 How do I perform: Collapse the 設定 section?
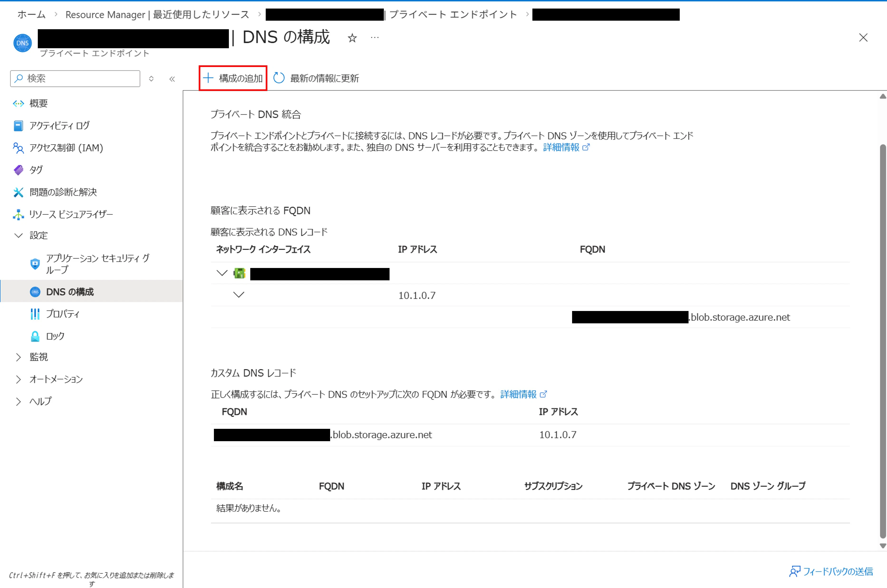[18, 235]
